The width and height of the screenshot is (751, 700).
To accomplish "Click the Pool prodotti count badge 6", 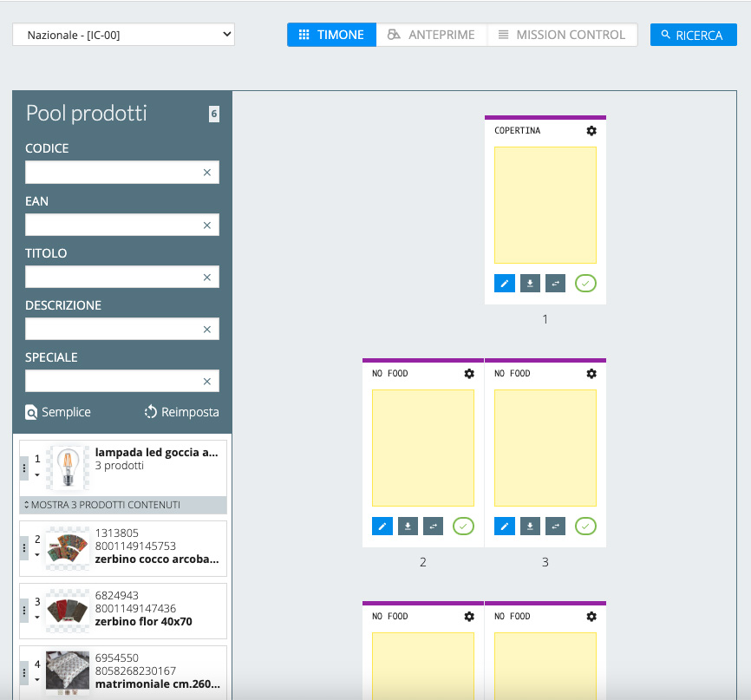I will coord(214,114).
